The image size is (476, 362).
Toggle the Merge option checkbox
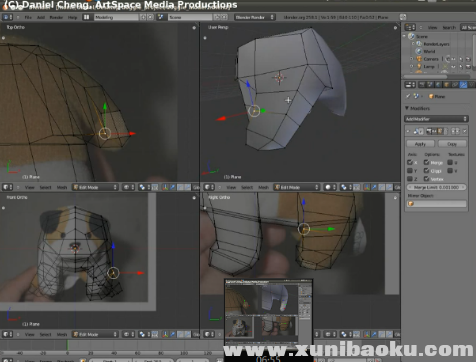click(x=426, y=162)
